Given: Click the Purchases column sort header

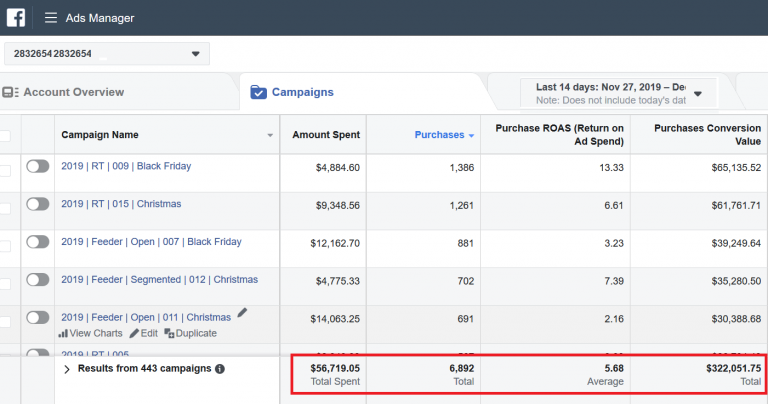Looking at the screenshot, I should pyautogui.click(x=444, y=135).
